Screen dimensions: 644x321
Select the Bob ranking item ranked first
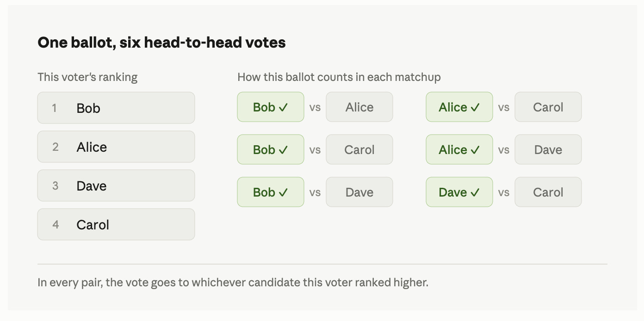116,108
